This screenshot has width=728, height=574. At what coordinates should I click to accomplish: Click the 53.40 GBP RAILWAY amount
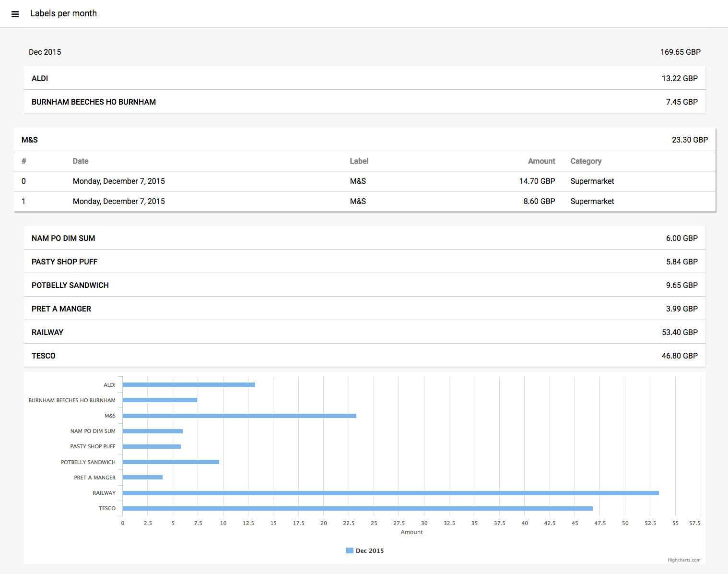click(680, 332)
